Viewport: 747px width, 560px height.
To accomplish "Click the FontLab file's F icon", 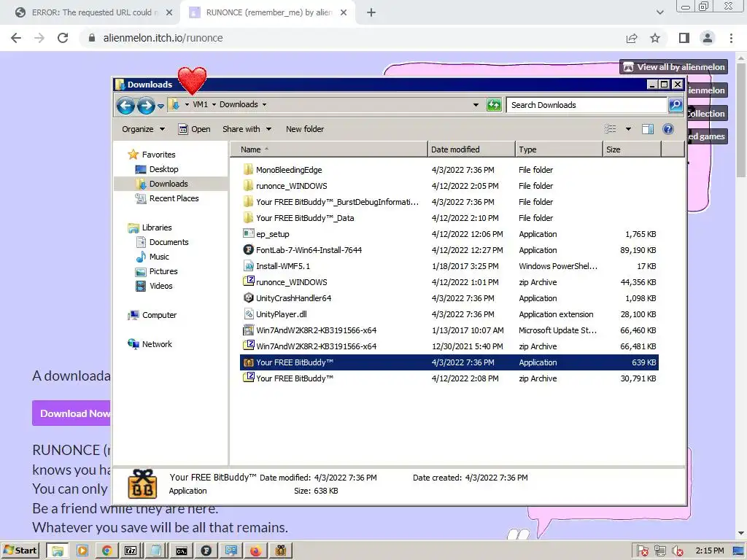I will (x=248, y=249).
